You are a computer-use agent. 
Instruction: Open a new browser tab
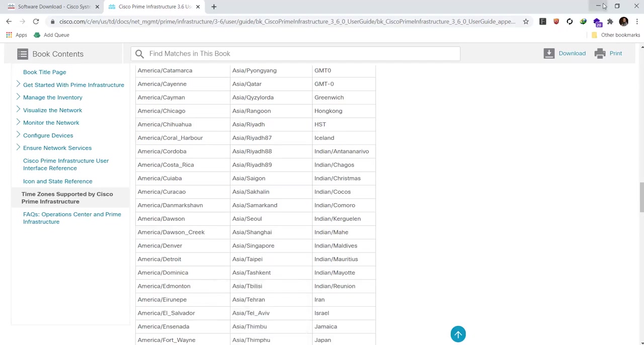[x=214, y=7]
